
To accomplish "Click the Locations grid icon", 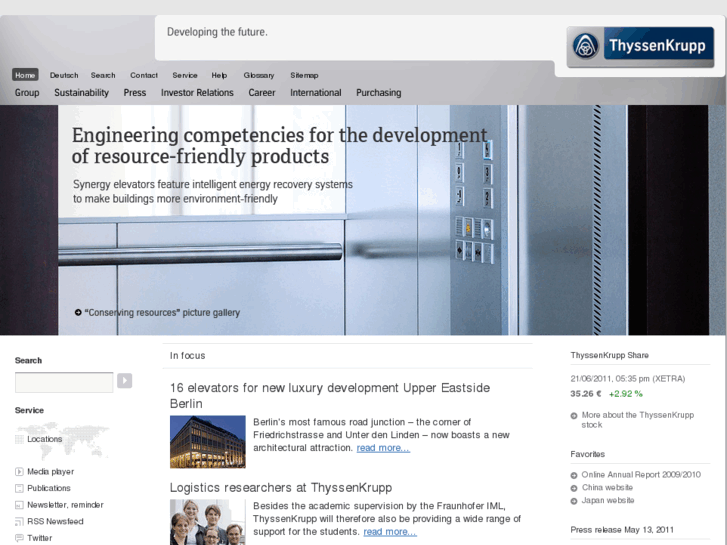I will point(19,439).
